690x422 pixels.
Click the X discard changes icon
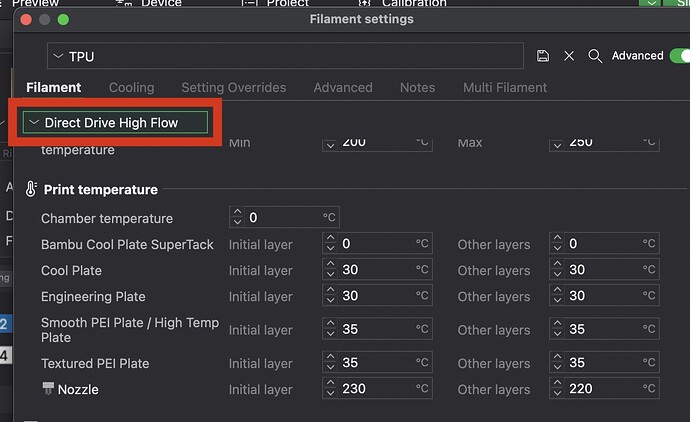[569, 56]
